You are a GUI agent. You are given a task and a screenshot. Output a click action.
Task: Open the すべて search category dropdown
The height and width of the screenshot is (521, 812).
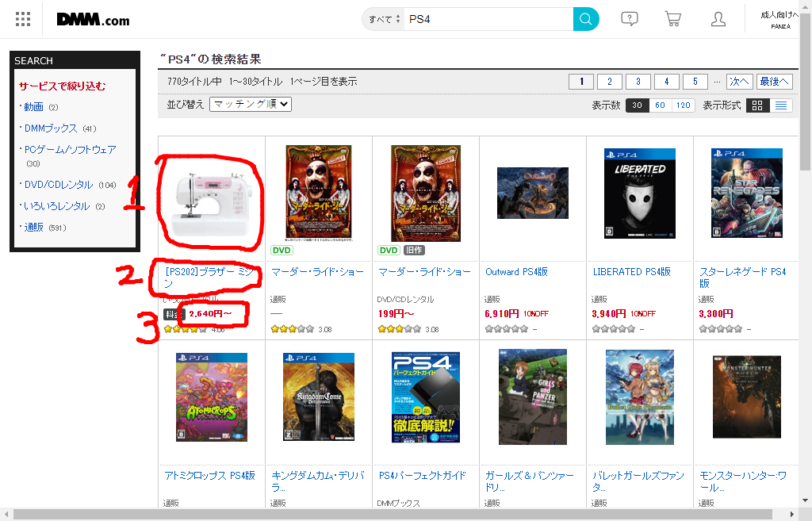click(384, 19)
